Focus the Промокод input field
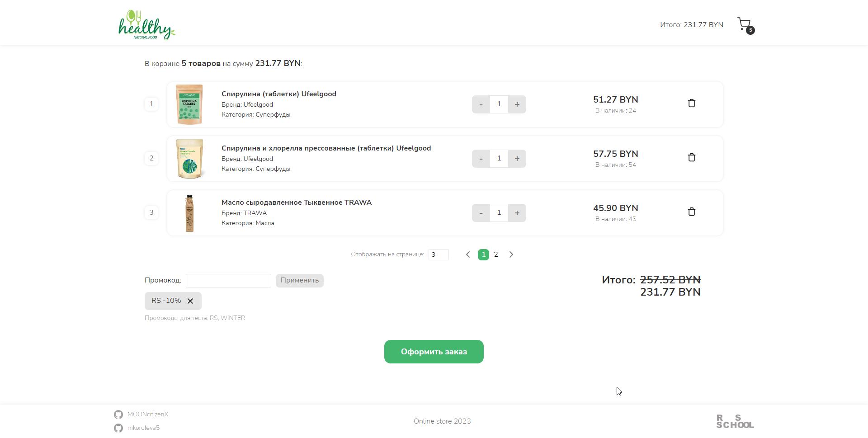The width and height of the screenshot is (868, 438). 228,281
